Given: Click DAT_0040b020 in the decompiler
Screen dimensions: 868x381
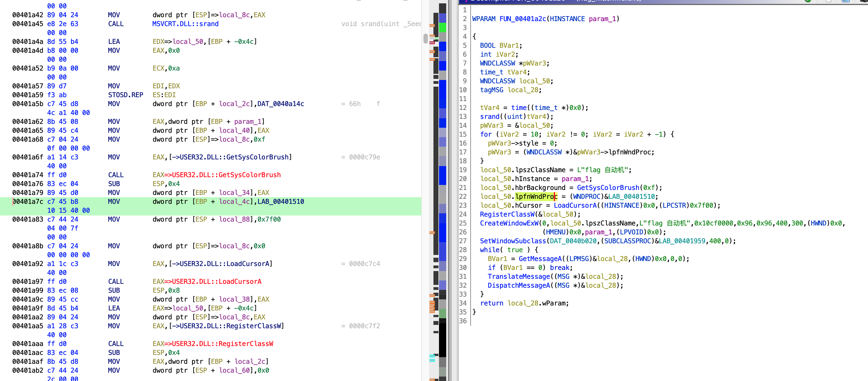Looking at the screenshot, I should point(573,241).
